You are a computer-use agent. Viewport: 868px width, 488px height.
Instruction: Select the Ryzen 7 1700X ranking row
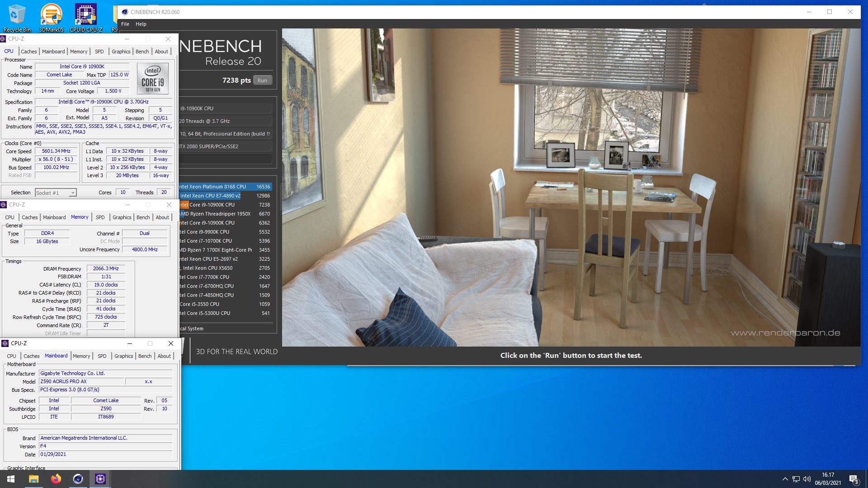click(226, 250)
